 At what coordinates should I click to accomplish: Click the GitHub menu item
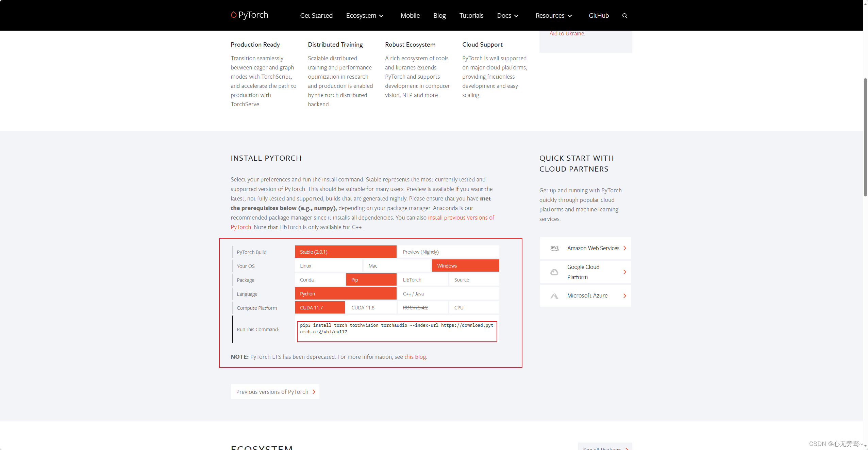click(x=599, y=16)
